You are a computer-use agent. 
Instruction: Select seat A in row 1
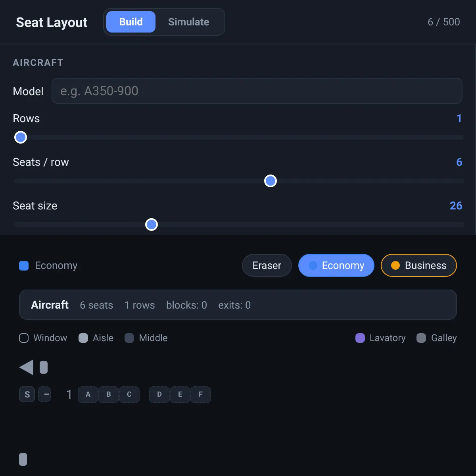(88, 395)
